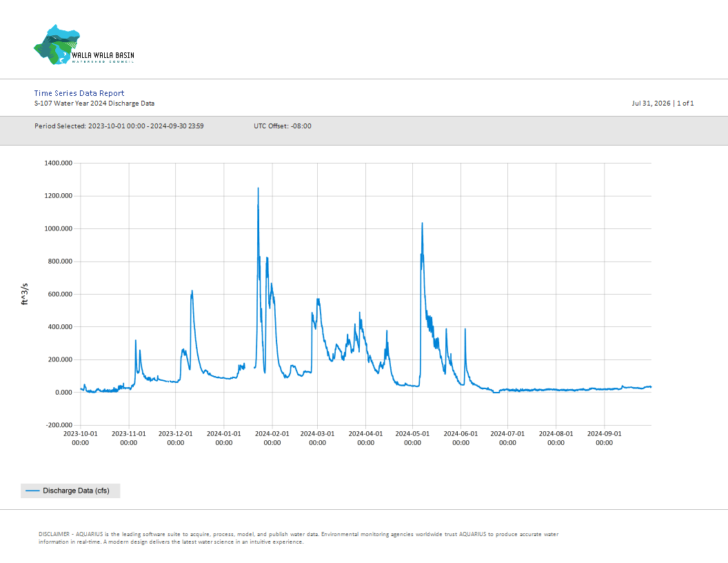Viewport: 728px width, 563px height.
Task: Click the 2024-02-01 x-axis label
Action: [272, 438]
